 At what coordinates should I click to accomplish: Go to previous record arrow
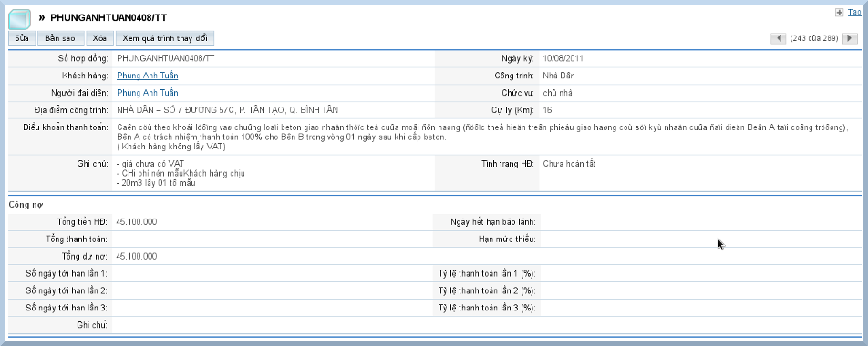coord(779,38)
